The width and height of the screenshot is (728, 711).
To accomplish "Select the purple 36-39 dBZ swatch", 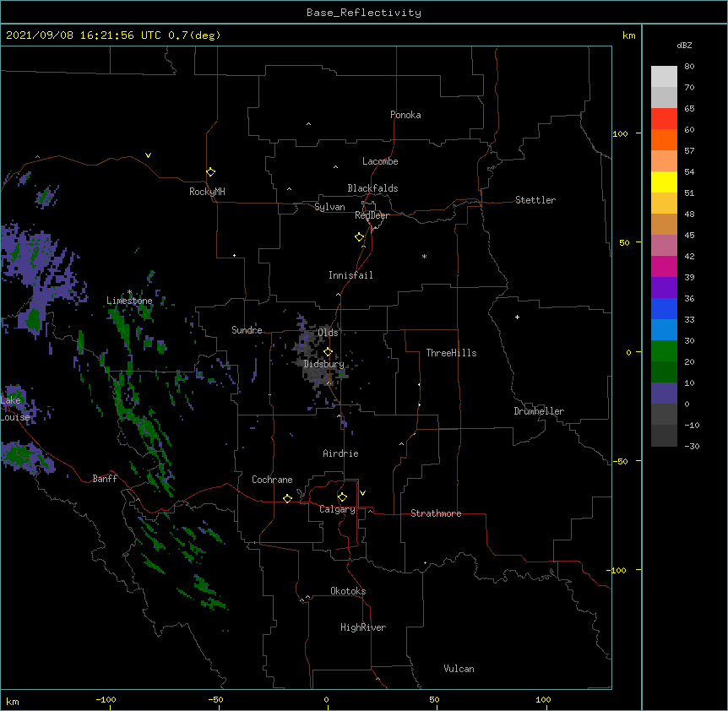I will coord(664,288).
